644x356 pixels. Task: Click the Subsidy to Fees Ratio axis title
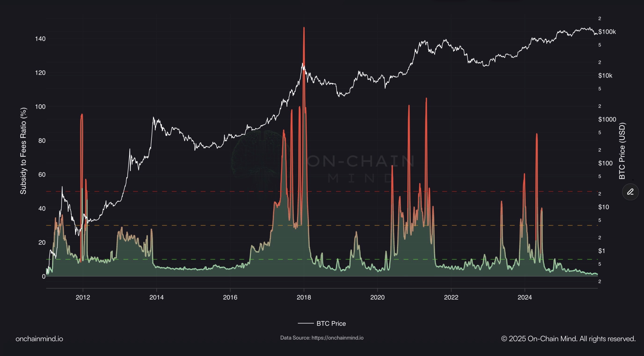23,151
